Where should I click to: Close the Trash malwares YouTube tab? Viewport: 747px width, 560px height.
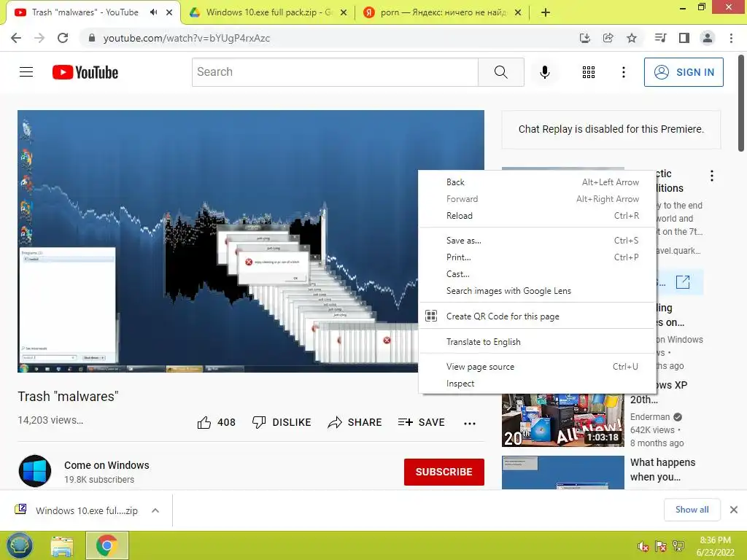point(169,12)
